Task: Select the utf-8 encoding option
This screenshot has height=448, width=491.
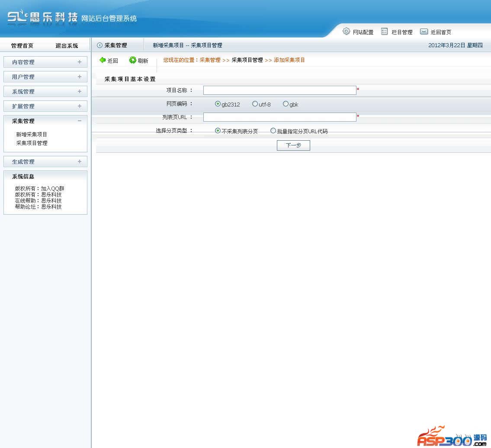Action: click(x=255, y=104)
